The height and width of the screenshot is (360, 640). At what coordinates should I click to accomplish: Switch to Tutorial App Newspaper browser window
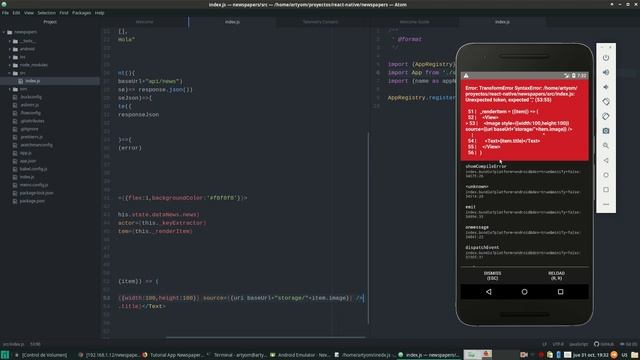pyautogui.click(x=173, y=355)
